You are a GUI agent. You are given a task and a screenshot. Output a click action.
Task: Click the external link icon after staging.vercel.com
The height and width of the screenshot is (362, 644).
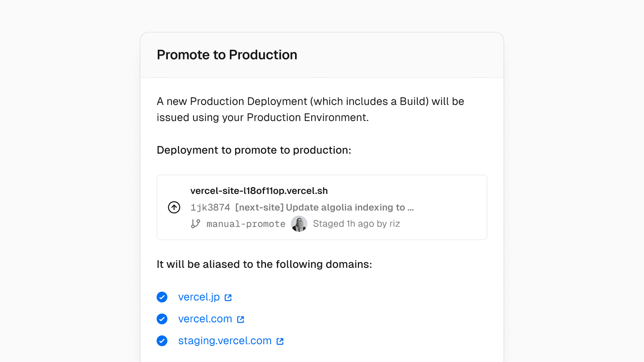tap(280, 341)
